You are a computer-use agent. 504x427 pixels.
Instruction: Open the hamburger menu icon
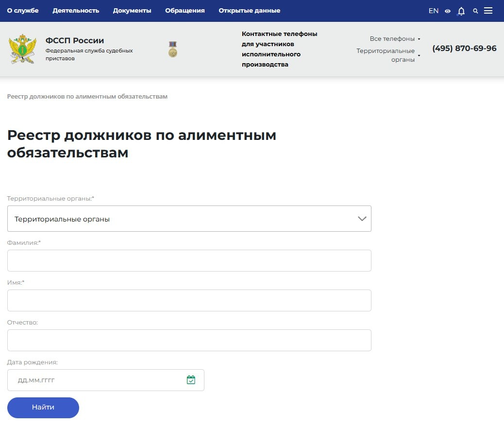tap(488, 11)
